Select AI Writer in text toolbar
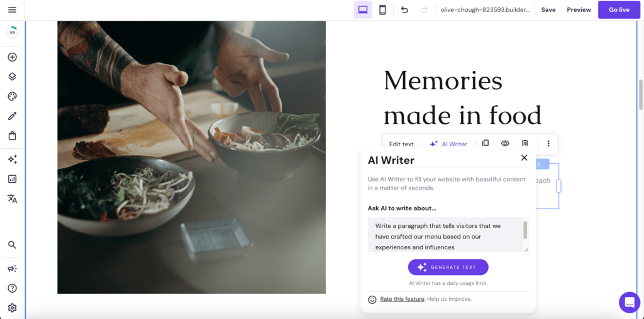 click(x=448, y=144)
